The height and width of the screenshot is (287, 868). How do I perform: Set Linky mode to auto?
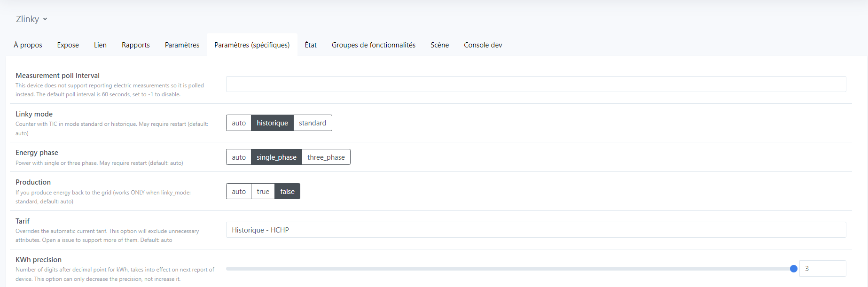coord(239,123)
